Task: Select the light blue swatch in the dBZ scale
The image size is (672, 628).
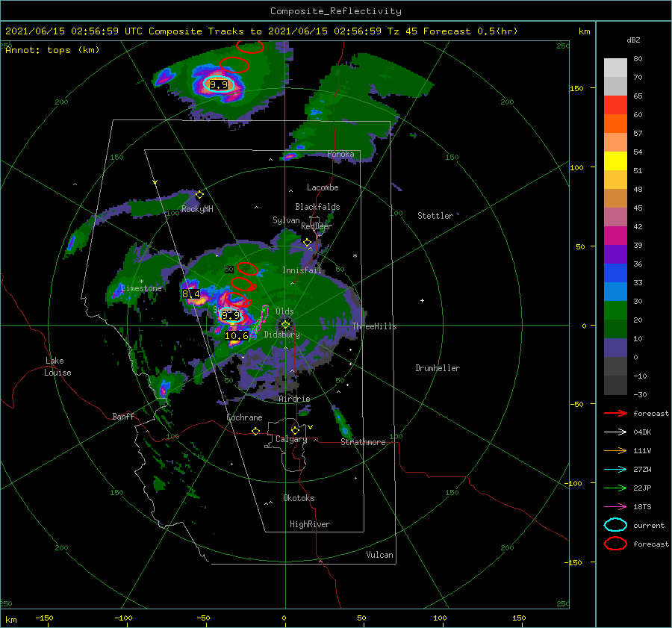Action: tap(615, 291)
